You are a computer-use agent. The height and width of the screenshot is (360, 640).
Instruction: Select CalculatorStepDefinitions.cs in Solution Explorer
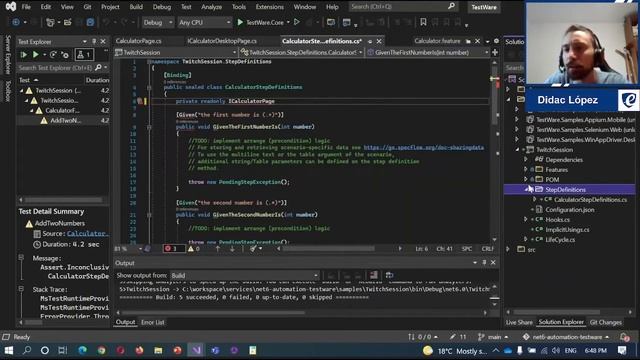pyautogui.click(x=590, y=200)
